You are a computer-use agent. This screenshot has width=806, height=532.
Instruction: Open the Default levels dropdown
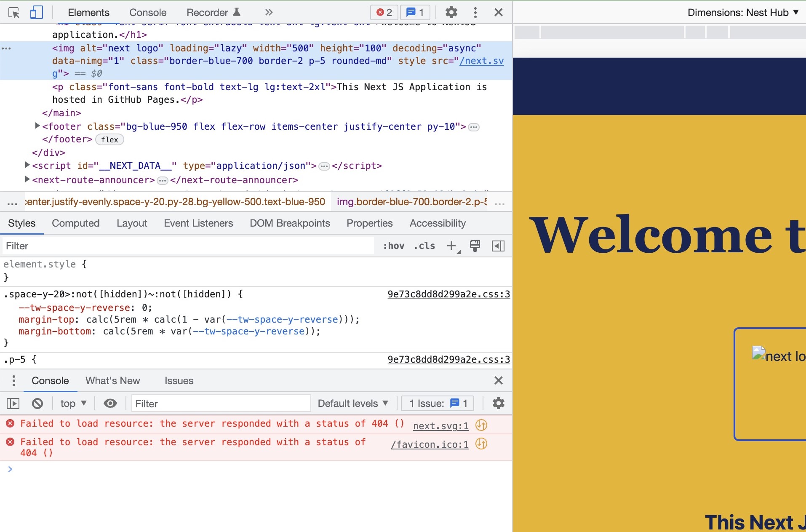353,403
